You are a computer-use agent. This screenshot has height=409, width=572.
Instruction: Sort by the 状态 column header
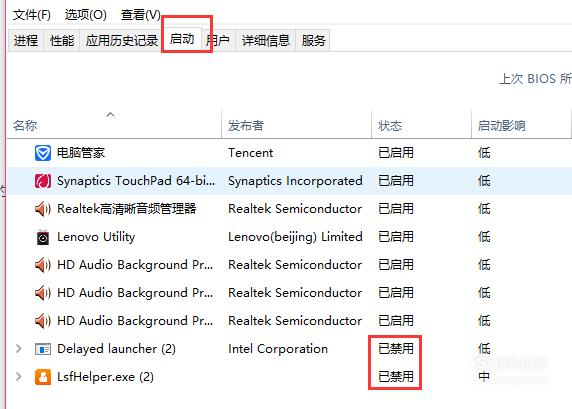coord(421,124)
